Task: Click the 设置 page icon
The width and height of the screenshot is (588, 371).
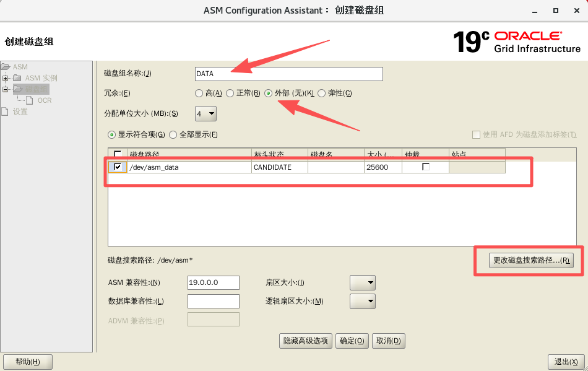Action: [4, 111]
